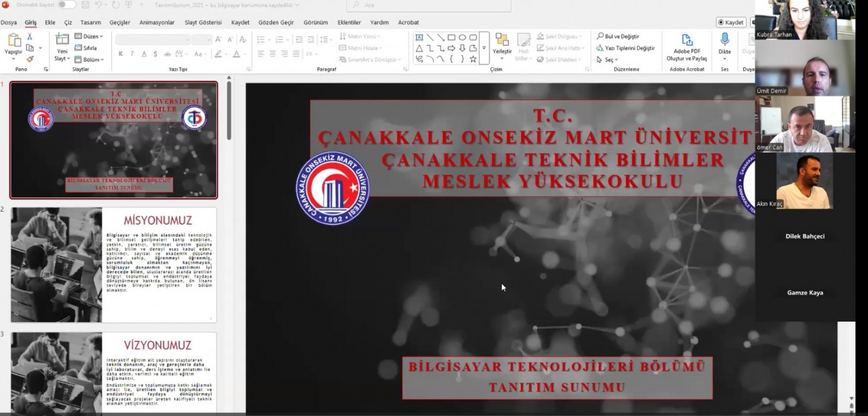Click the font color A swatch
This screenshot has height=416, width=868.
tap(236, 53)
